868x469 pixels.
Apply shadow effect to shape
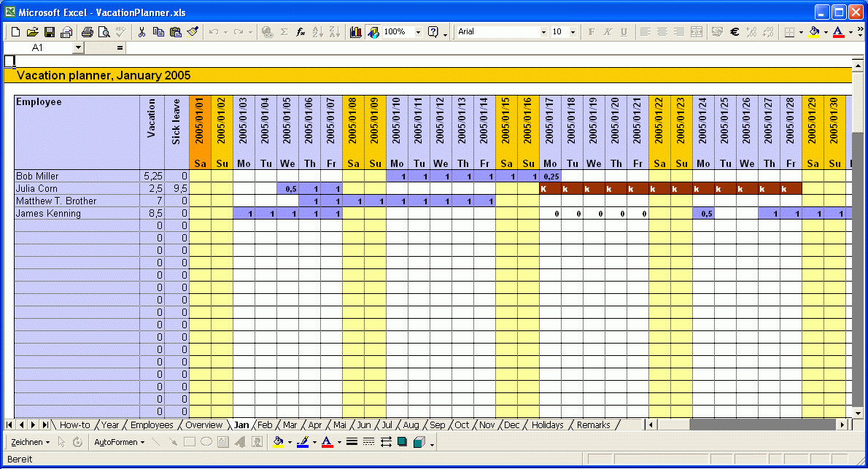[x=403, y=442]
